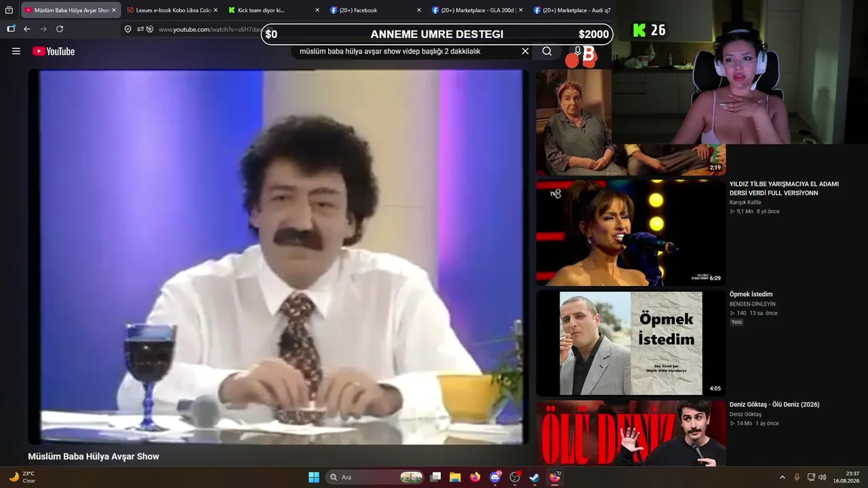Close the (20+) Facebook tab
The width and height of the screenshot is (868, 488).
pos(418,10)
